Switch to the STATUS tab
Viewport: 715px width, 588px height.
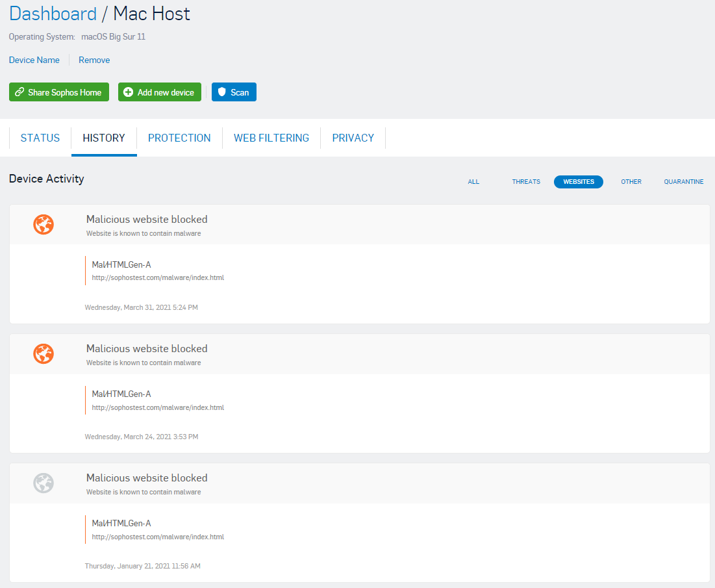click(x=40, y=138)
